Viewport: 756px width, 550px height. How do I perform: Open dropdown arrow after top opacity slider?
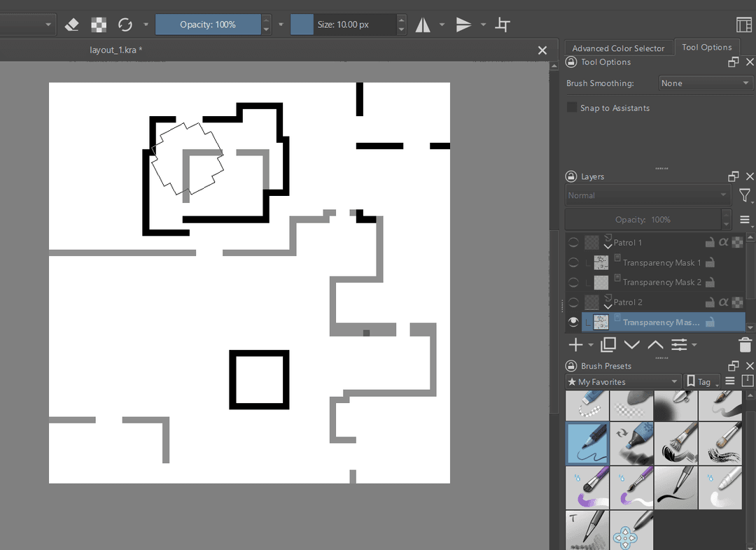pos(281,24)
